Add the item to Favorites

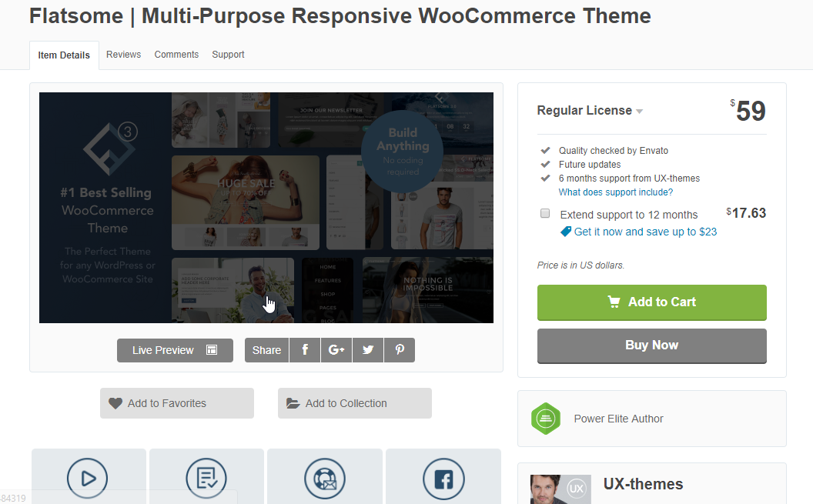pyautogui.click(x=177, y=403)
